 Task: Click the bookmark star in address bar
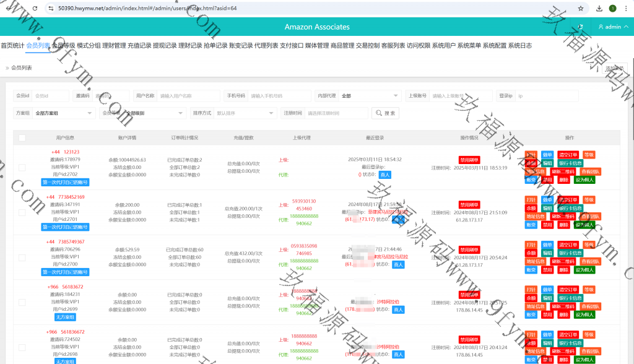tap(580, 9)
